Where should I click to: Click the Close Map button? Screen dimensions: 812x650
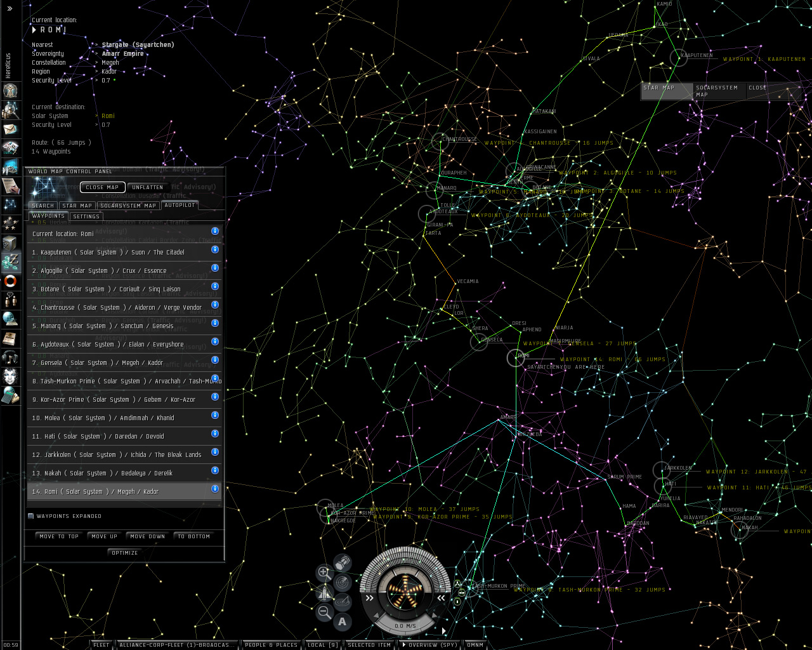(x=103, y=187)
